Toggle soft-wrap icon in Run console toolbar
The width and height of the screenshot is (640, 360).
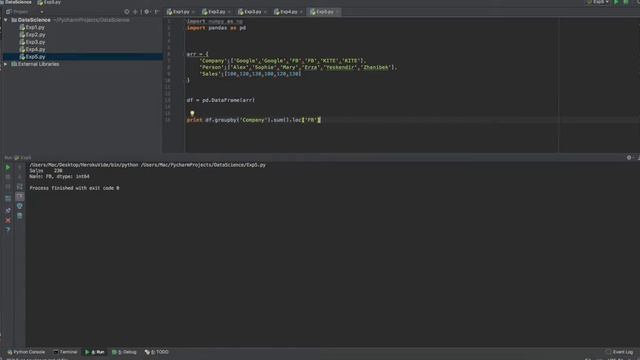pos(20,187)
